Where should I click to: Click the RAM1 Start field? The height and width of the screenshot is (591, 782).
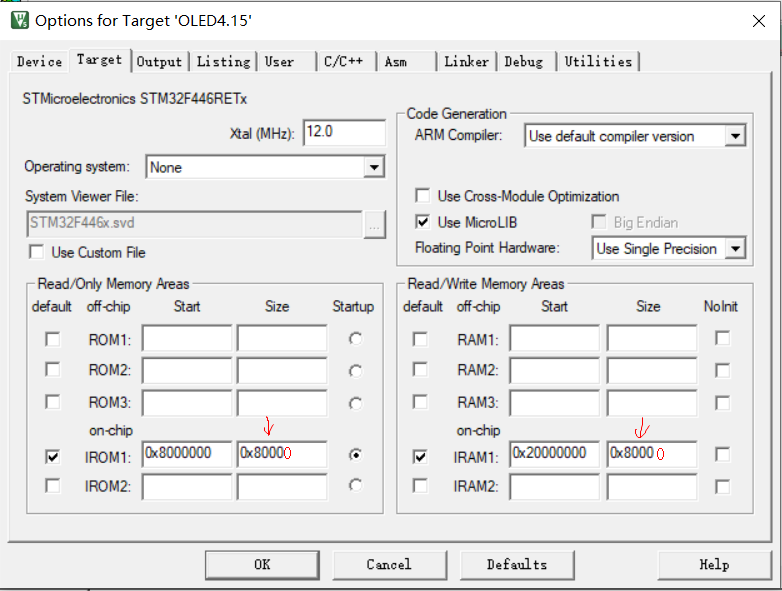(x=555, y=339)
